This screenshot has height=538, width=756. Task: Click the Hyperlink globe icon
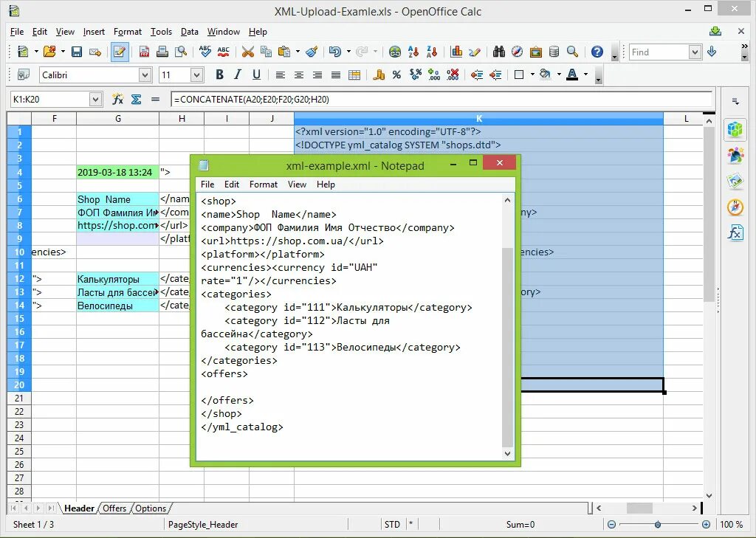pyautogui.click(x=395, y=52)
